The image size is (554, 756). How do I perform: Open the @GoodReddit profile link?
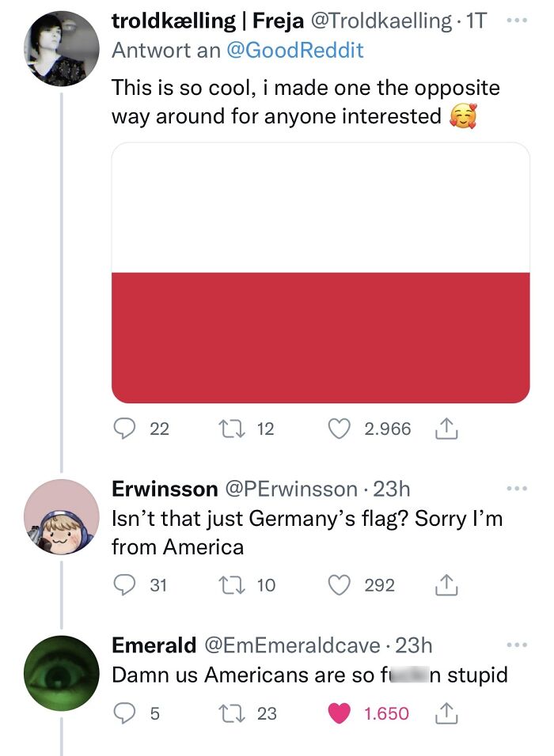click(x=298, y=49)
